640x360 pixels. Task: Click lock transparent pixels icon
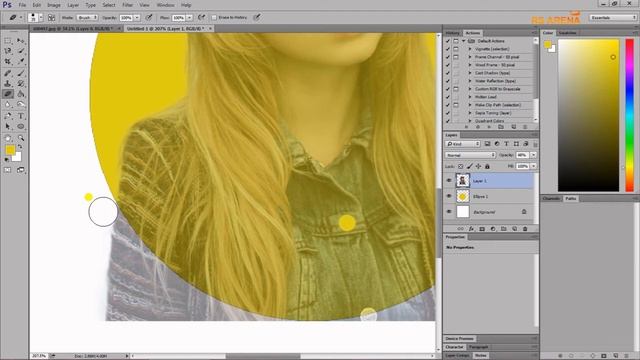(x=460, y=167)
